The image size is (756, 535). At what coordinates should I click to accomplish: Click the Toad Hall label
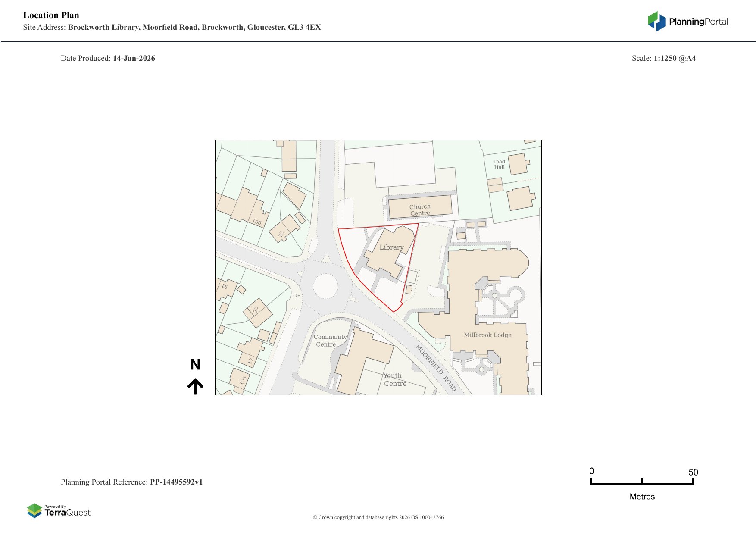499,164
